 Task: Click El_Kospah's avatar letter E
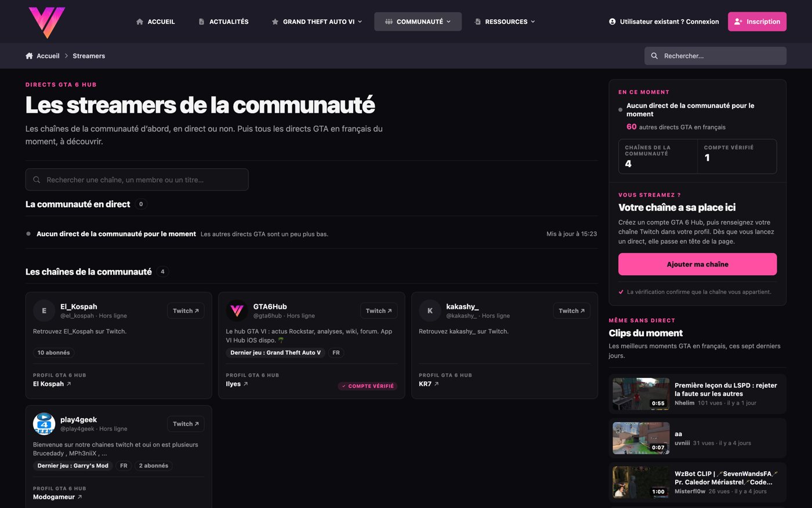tap(44, 311)
